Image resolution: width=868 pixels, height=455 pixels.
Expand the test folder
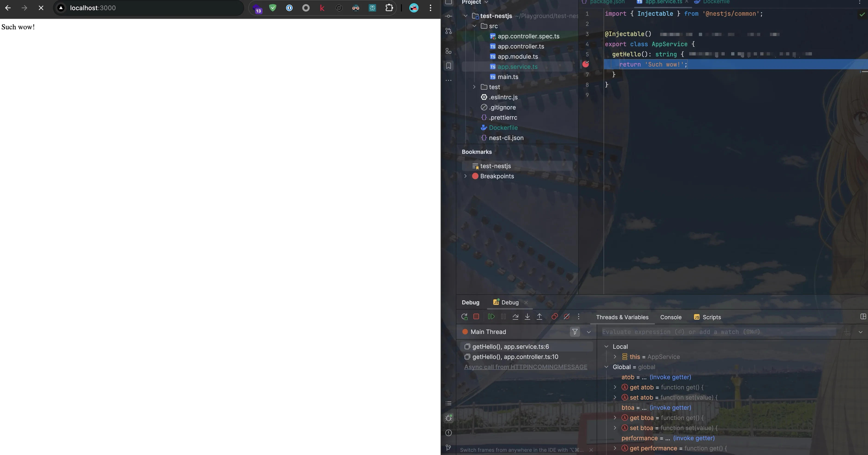coord(474,87)
